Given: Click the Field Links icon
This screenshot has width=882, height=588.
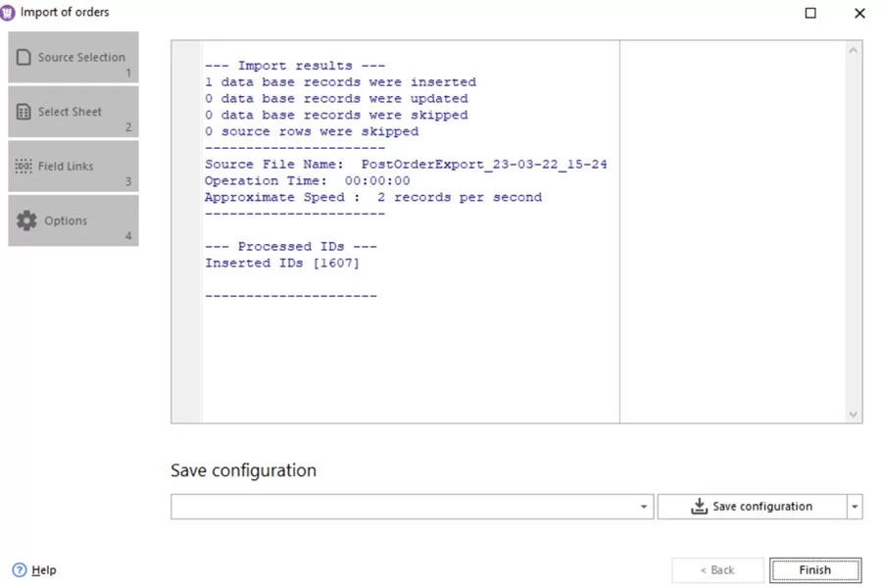Looking at the screenshot, I should 24,165.
